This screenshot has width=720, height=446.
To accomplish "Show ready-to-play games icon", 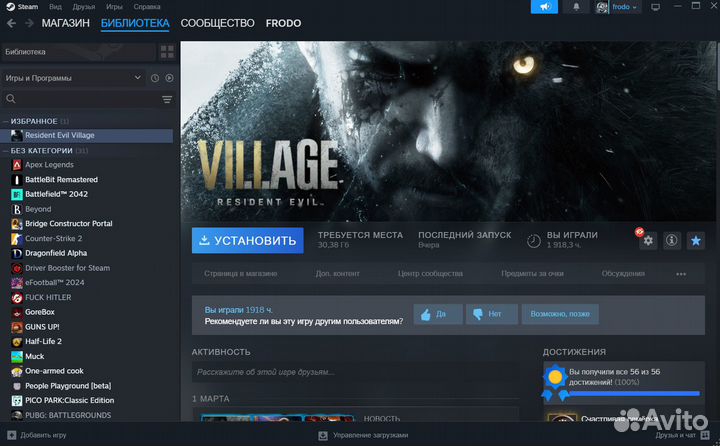I will (169, 78).
